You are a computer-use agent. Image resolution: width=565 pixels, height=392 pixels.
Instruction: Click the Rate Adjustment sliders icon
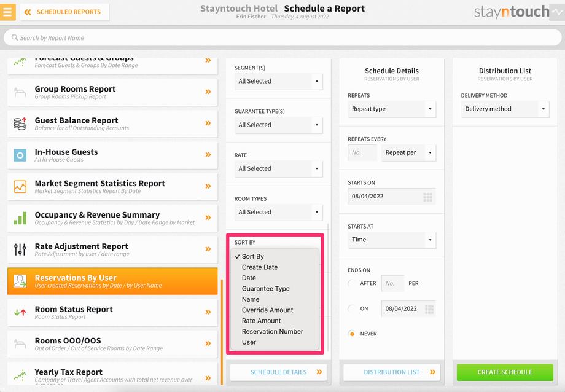[x=20, y=249]
